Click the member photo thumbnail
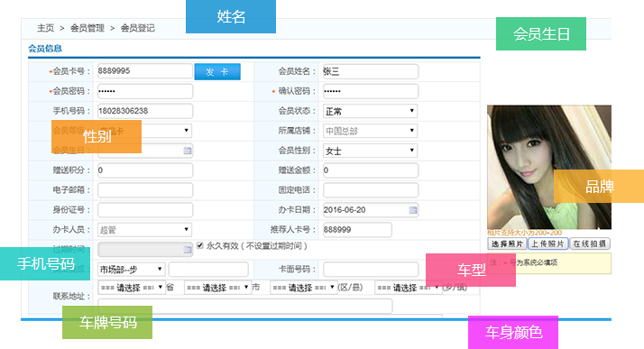This screenshot has height=349, width=644. click(549, 167)
